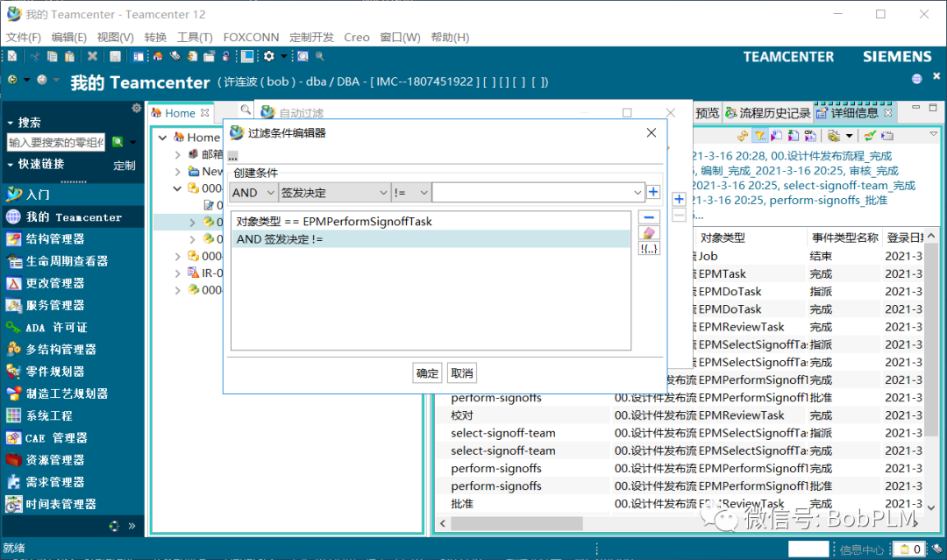Click the !{..} grouping button

[649, 248]
